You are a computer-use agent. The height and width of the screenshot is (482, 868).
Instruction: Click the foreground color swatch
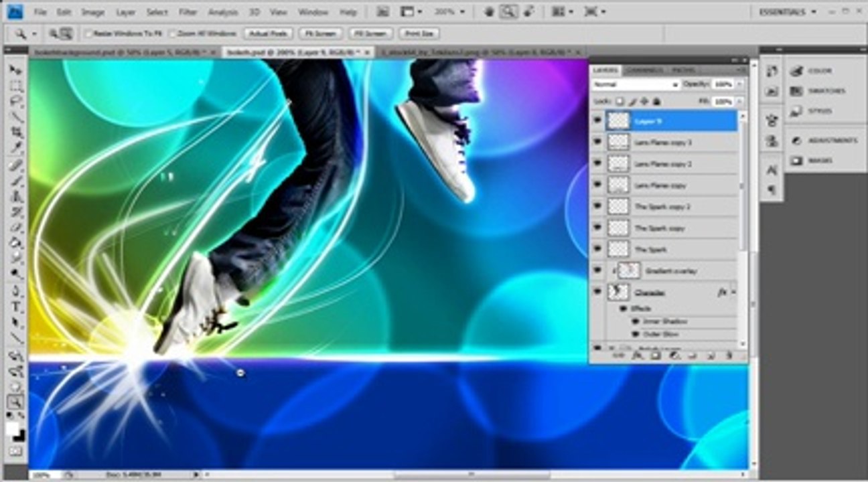12,428
